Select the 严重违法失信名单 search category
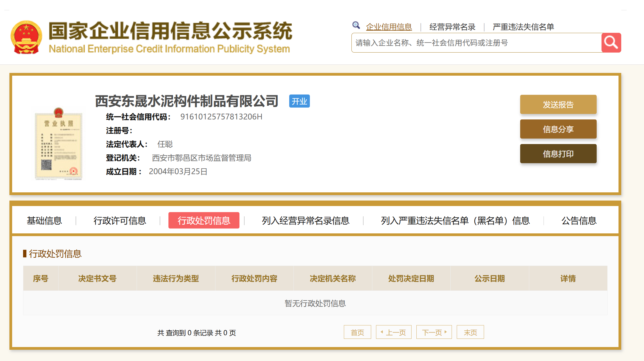644x361 pixels. click(x=523, y=27)
